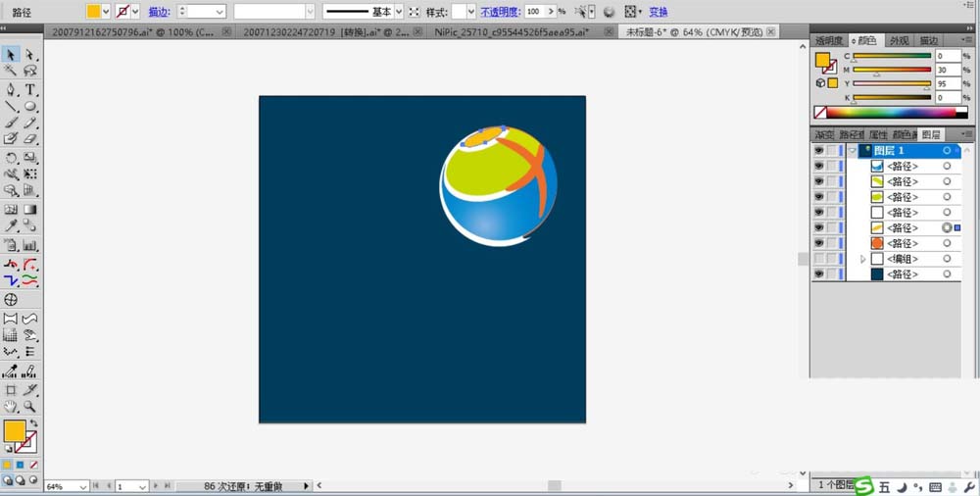Switch to 属性 panel tab
The height and width of the screenshot is (496, 980).
878,134
